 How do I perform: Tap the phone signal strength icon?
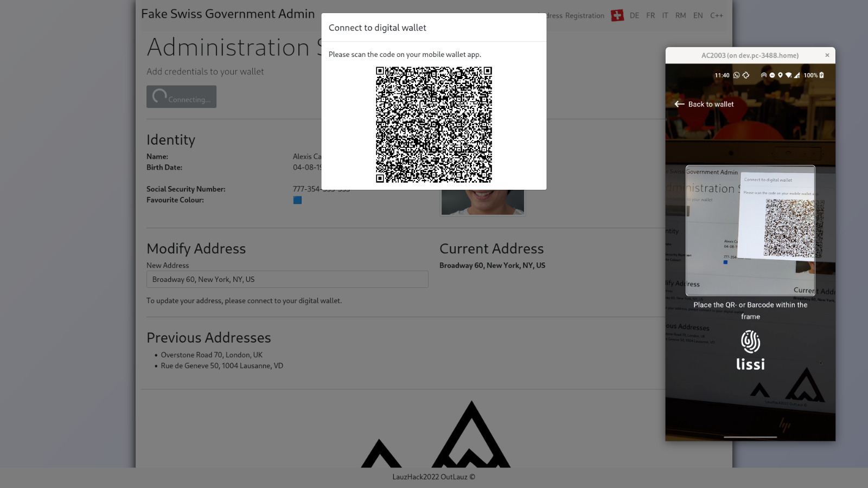[797, 75]
